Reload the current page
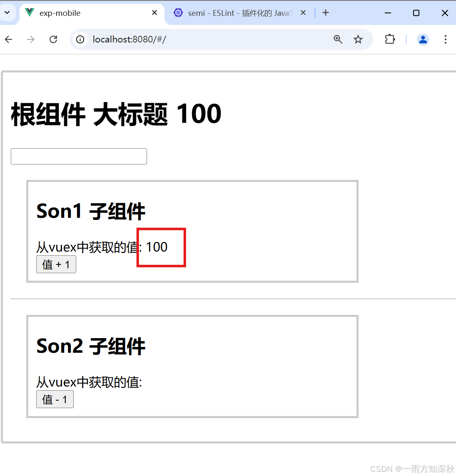 (x=53, y=40)
